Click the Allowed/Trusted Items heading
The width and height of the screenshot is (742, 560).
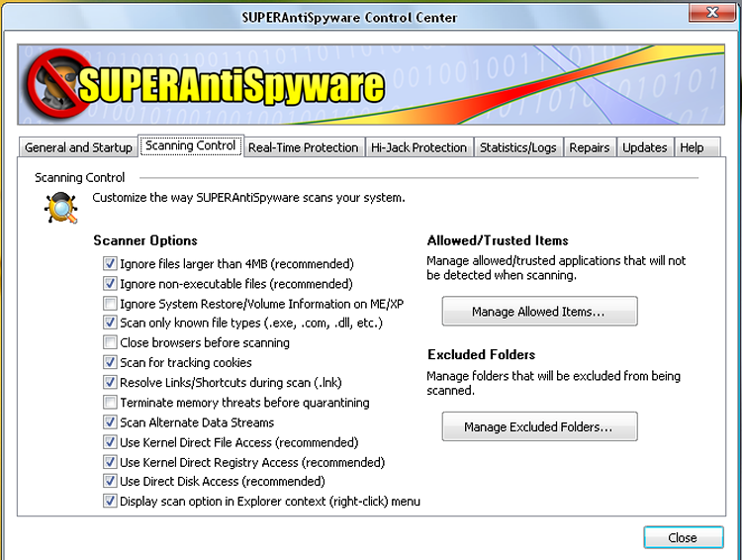click(x=498, y=240)
